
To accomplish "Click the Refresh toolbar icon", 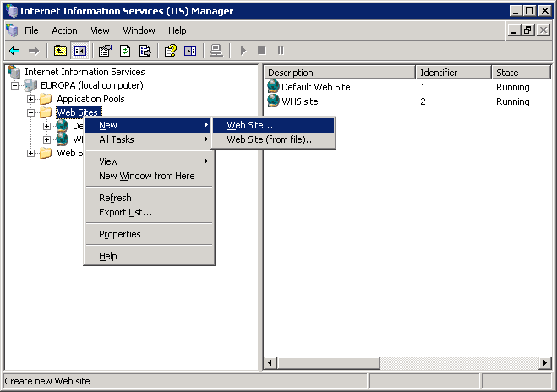I will pyautogui.click(x=125, y=51).
